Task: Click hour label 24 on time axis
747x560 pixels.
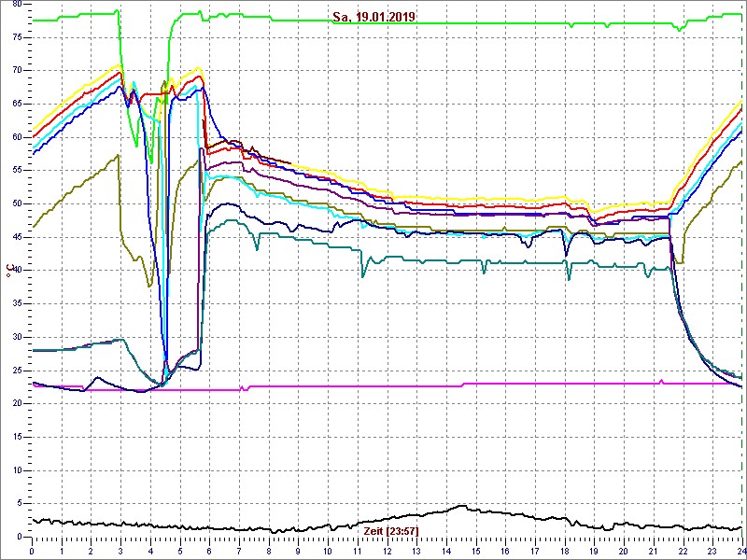Action: [740, 552]
